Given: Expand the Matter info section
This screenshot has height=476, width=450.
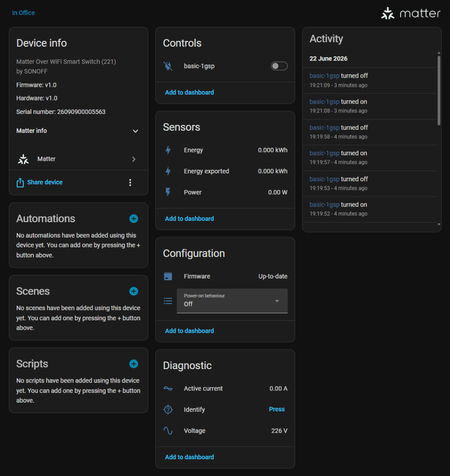Looking at the screenshot, I should tap(78, 131).
